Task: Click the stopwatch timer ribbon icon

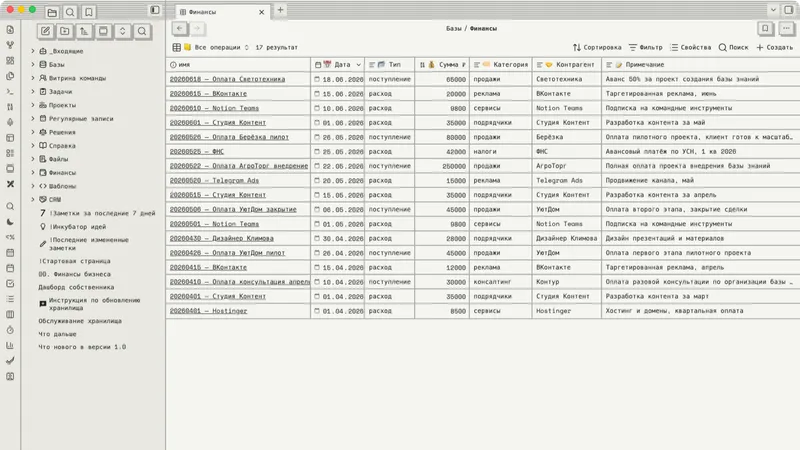Action: tap(10, 330)
